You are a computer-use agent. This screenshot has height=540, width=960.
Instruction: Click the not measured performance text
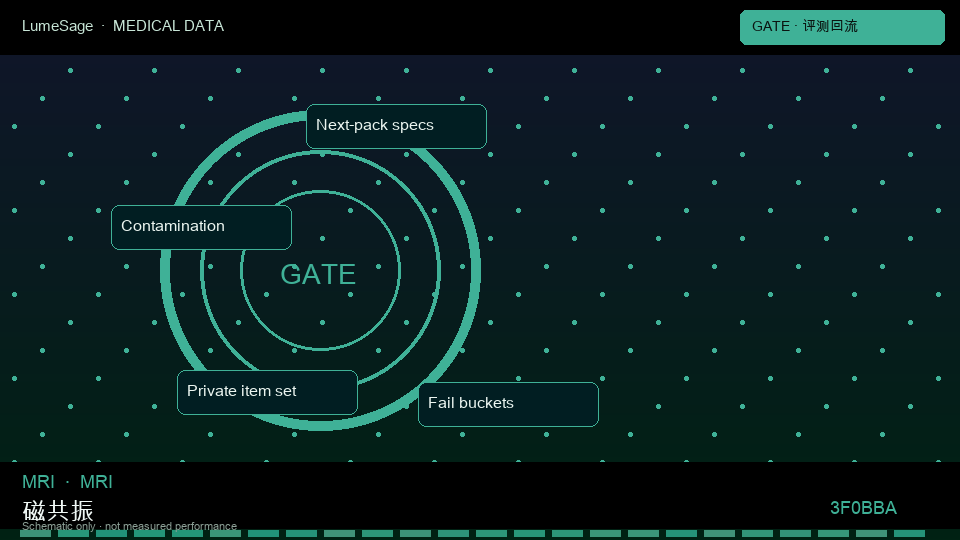(171, 526)
